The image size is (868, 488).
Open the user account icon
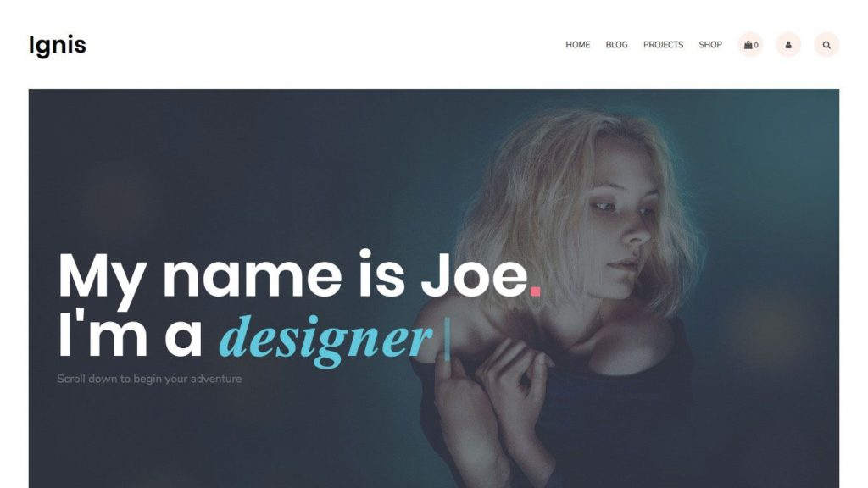[x=788, y=45]
